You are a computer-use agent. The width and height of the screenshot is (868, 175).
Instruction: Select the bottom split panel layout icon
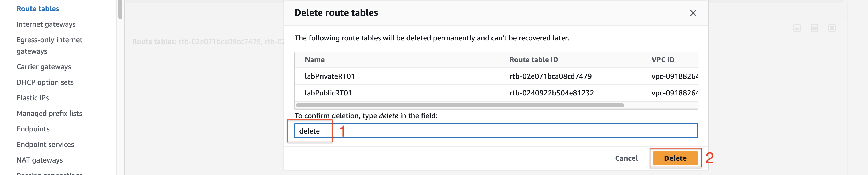(x=797, y=28)
